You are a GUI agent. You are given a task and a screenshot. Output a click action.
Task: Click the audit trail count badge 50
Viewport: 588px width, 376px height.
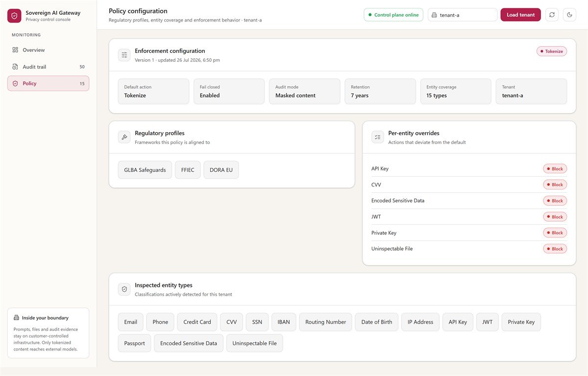[x=82, y=67]
